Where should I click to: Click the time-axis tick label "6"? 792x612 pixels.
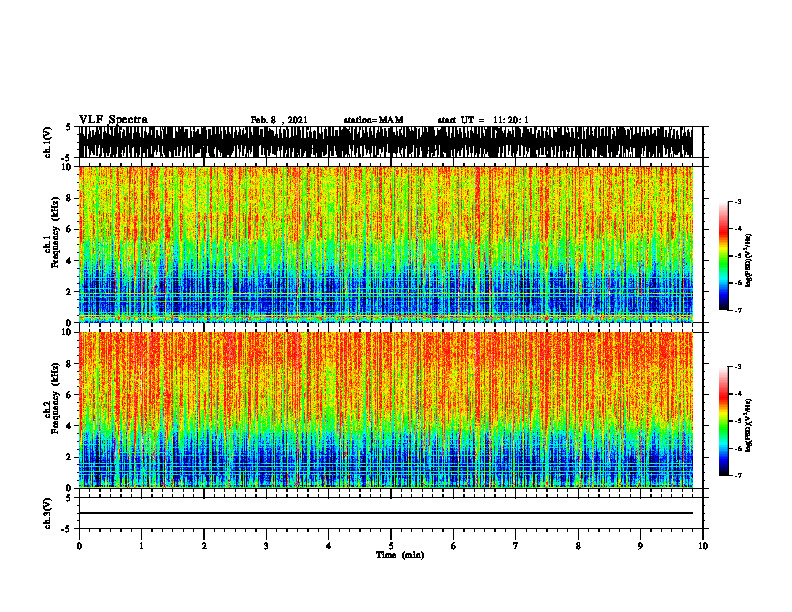point(454,546)
